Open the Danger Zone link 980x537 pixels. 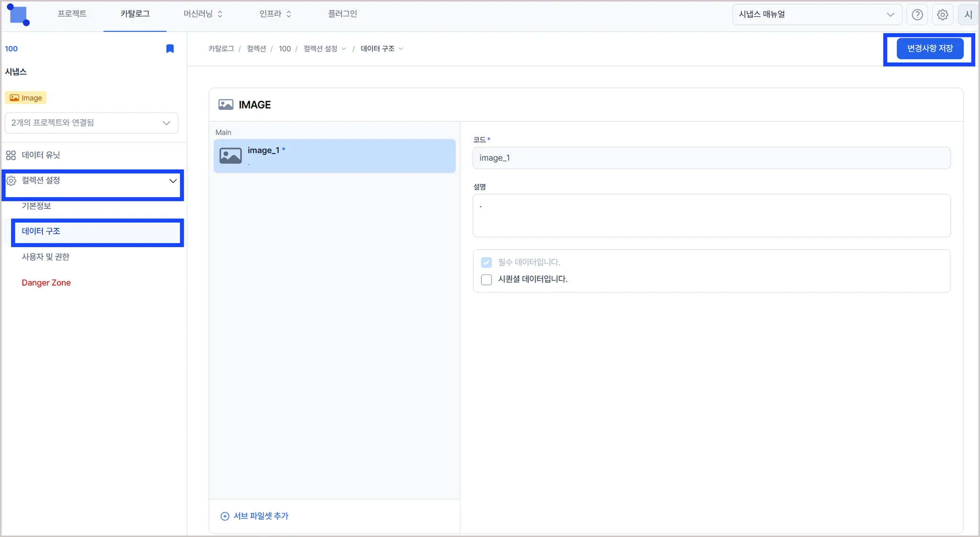pyautogui.click(x=46, y=283)
